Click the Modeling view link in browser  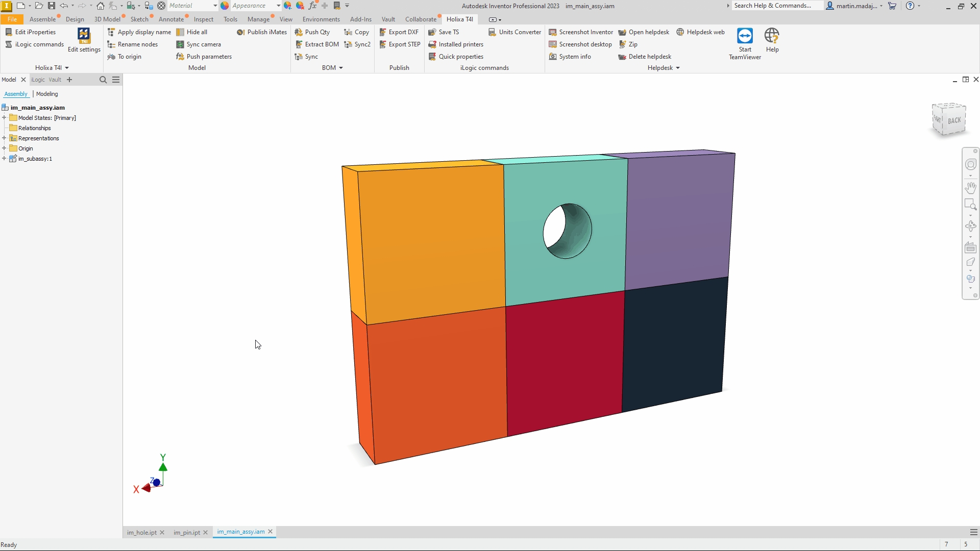point(47,94)
